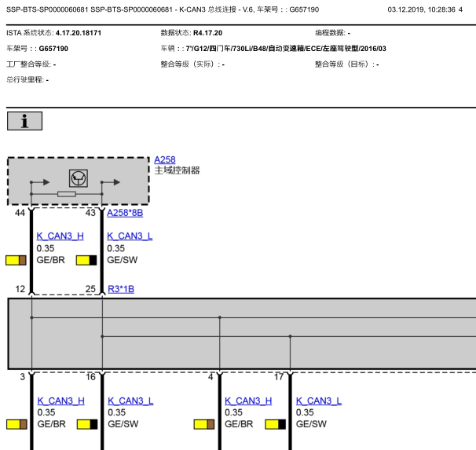Click the '整合等级（实际）' label
The height and width of the screenshot is (450, 476).
tap(190, 64)
